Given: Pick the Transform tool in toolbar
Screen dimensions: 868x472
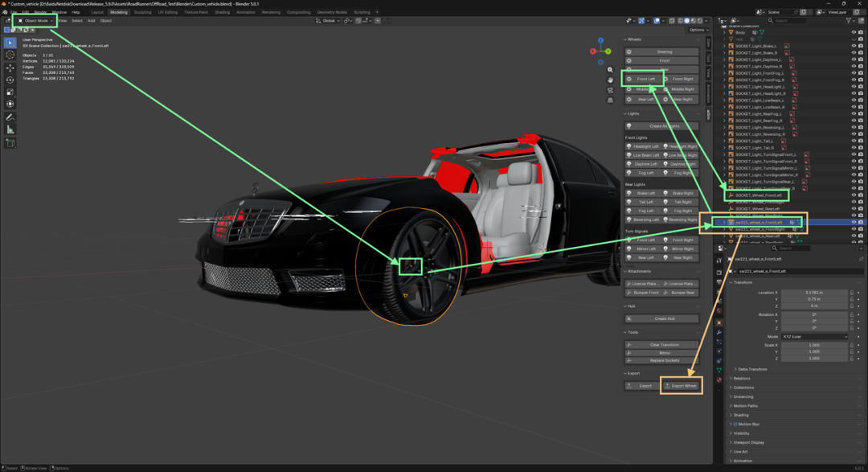Looking at the screenshot, I should 10,105.
